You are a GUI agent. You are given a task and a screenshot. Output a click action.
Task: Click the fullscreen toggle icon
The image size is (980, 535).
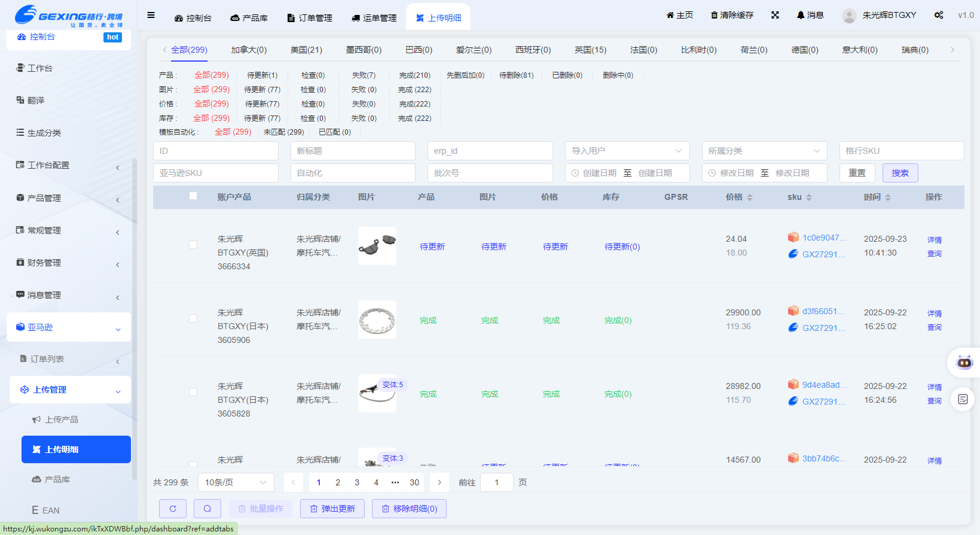click(x=775, y=16)
